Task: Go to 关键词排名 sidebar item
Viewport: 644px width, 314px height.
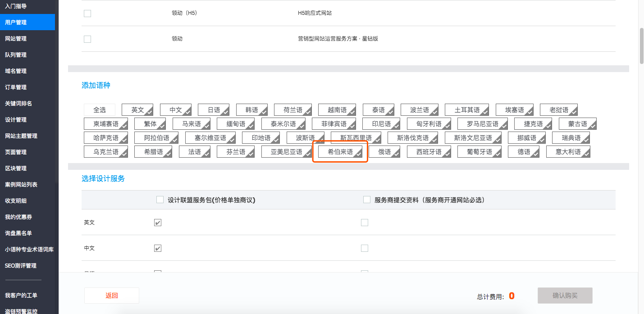Action: pyautogui.click(x=18, y=104)
